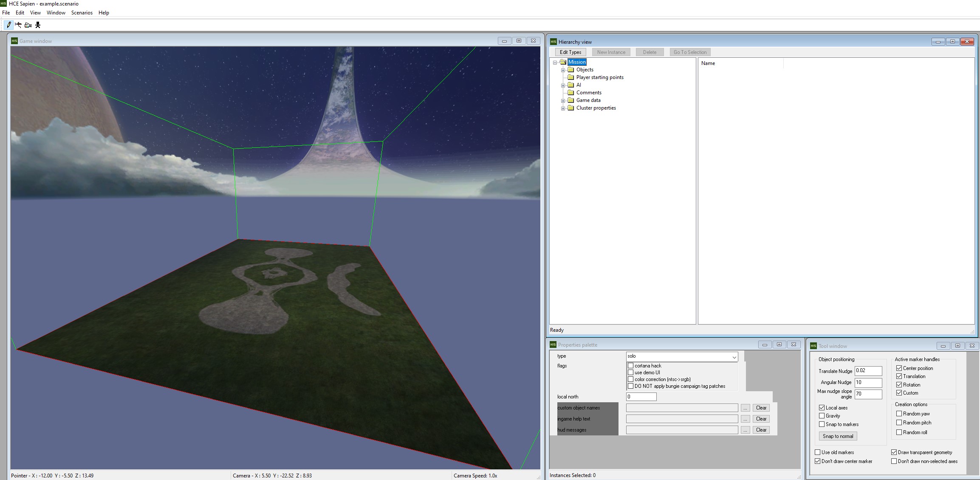Screen dimensions: 980x480
Task: Click the Angular Nudge input field
Action: coord(868,382)
